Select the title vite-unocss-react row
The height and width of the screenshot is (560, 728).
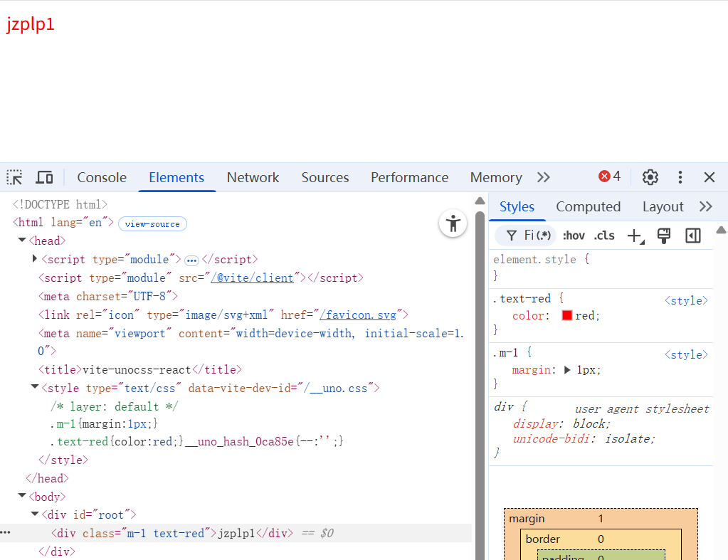click(139, 369)
